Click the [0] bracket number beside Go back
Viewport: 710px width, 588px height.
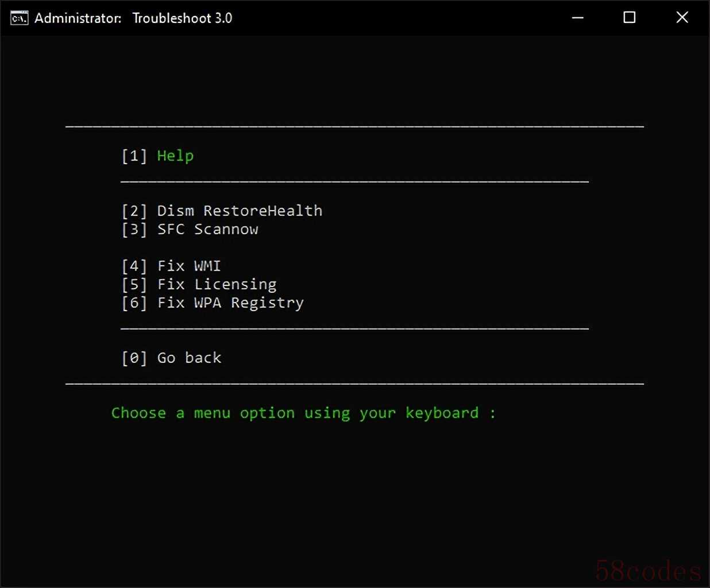(134, 358)
